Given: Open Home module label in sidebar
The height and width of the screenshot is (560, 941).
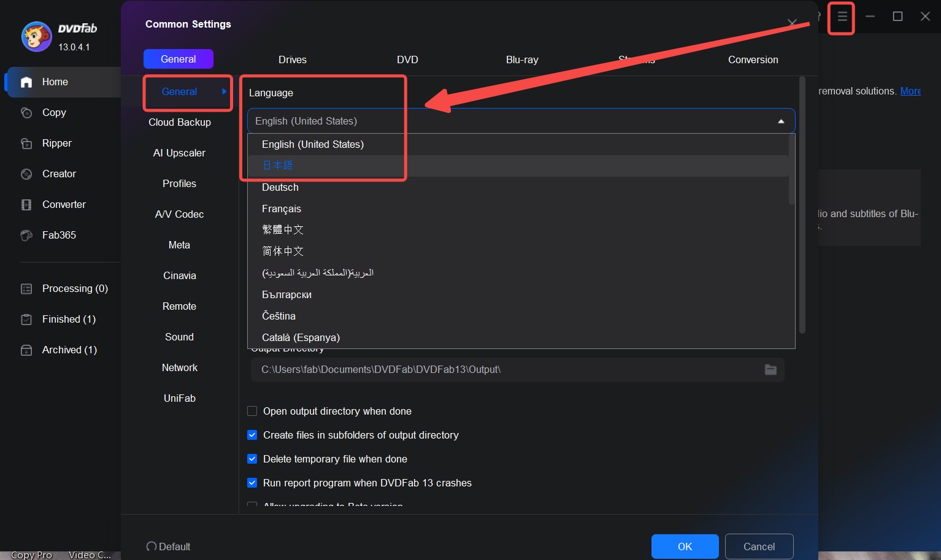Looking at the screenshot, I should pos(55,82).
